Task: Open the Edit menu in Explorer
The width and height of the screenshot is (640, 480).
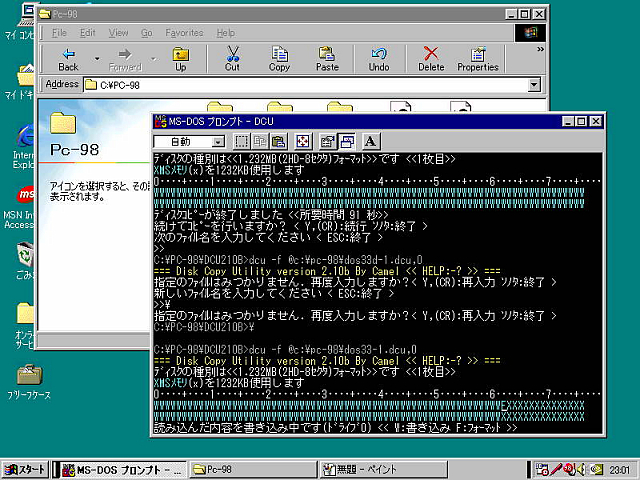Action: (x=87, y=33)
